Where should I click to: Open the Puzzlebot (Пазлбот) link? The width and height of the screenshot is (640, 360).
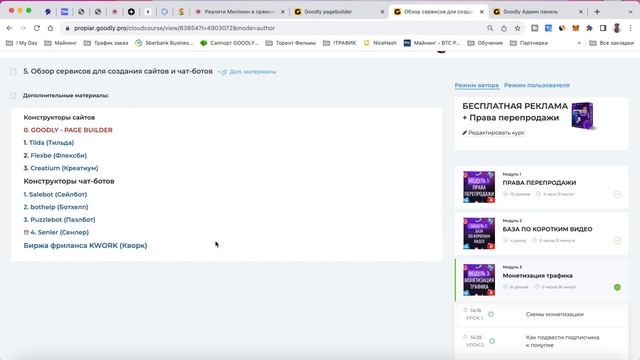coord(62,220)
